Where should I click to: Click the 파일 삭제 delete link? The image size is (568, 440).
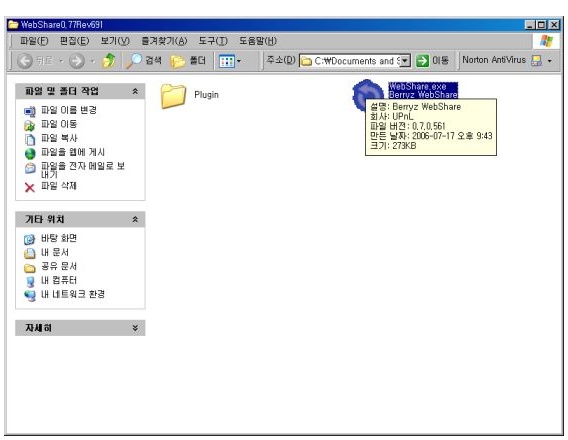(x=59, y=186)
